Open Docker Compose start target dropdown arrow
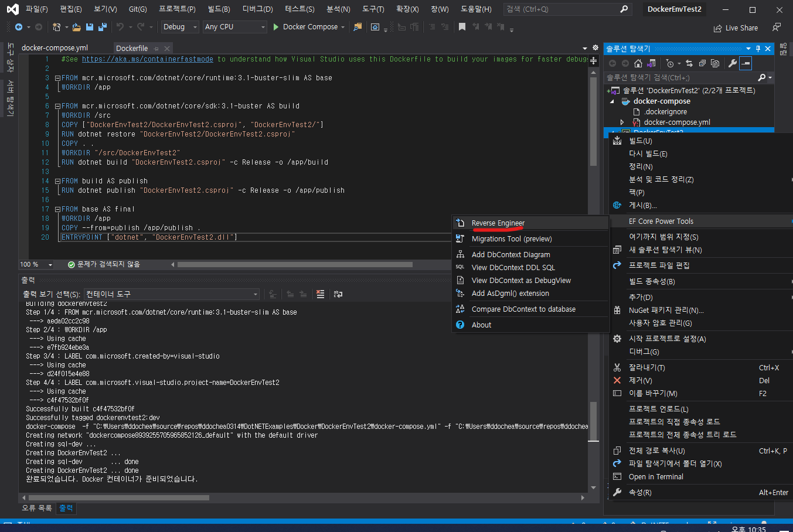The height and width of the screenshot is (532, 793). coord(343,27)
